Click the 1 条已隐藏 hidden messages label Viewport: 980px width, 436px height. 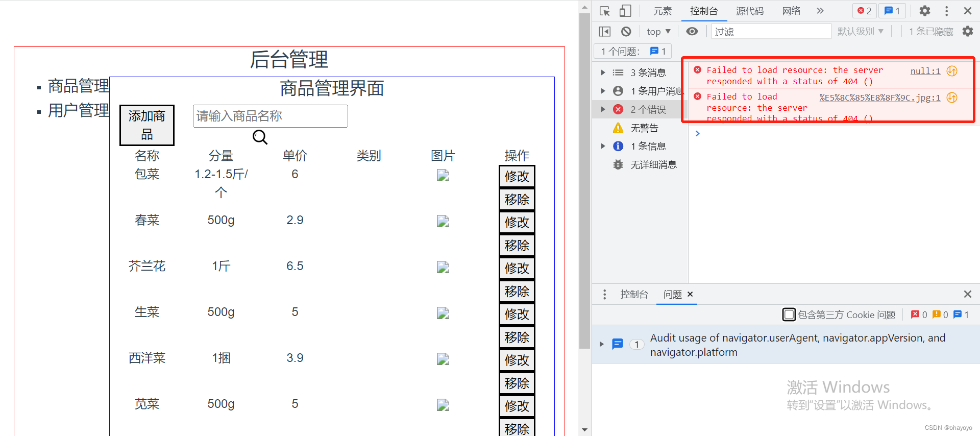pyautogui.click(x=931, y=32)
